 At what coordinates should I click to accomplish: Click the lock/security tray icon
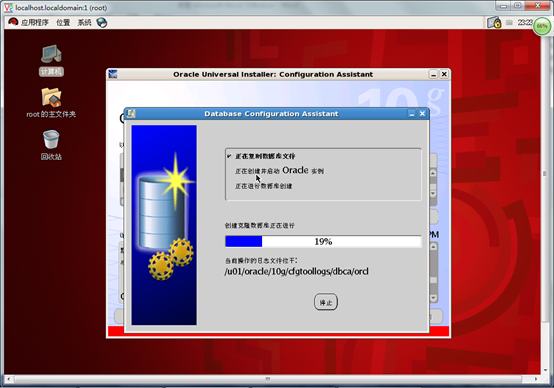[x=494, y=23]
